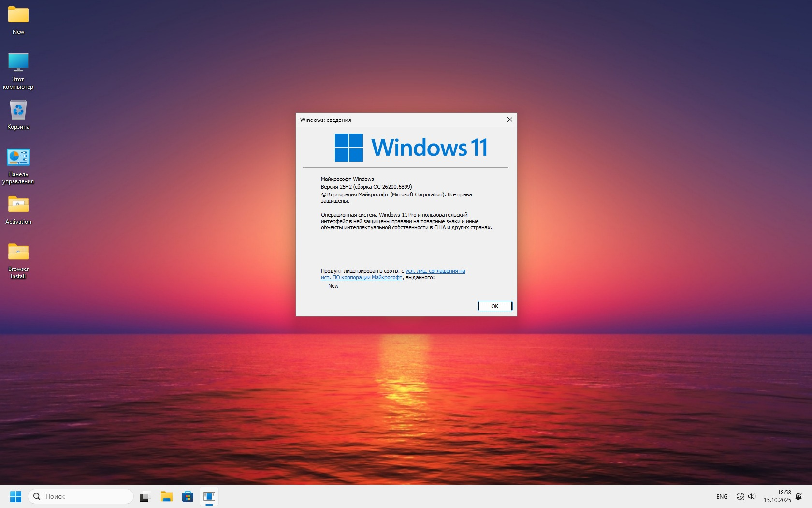The height and width of the screenshot is (508, 812).
Task: Select the Этот компьютер desktop icon
Action: click(x=18, y=71)
